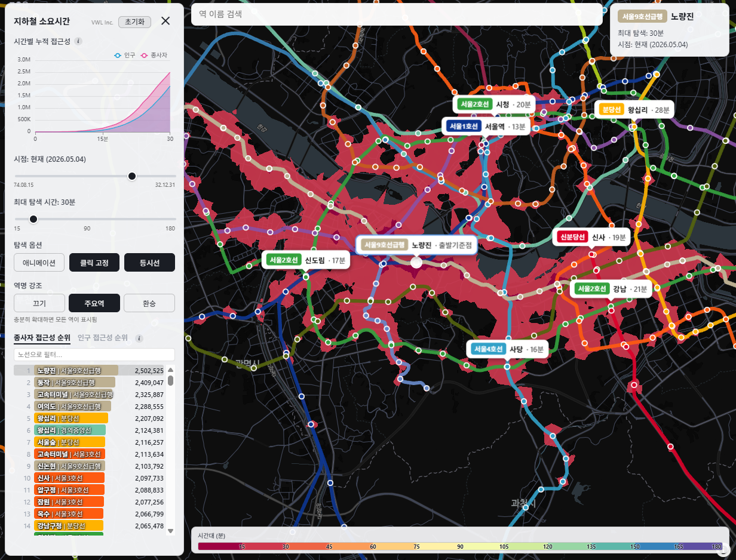This screenshot has height=560, width=736.
Task: Select rank 11 압구정 서울3호선 row
Action: pyautogui.click(x=90, y=490)
